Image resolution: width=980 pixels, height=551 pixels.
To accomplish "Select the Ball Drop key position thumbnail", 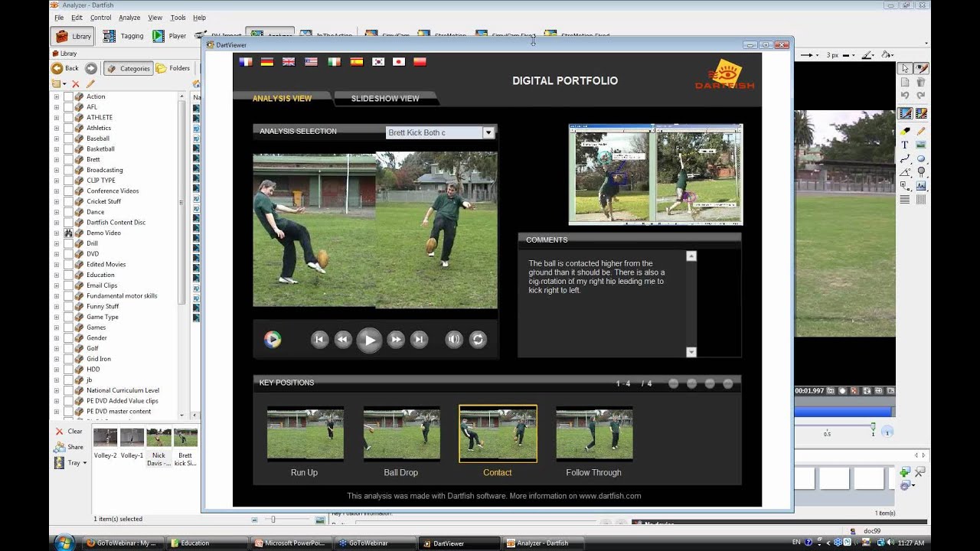I will click(401, 434).
